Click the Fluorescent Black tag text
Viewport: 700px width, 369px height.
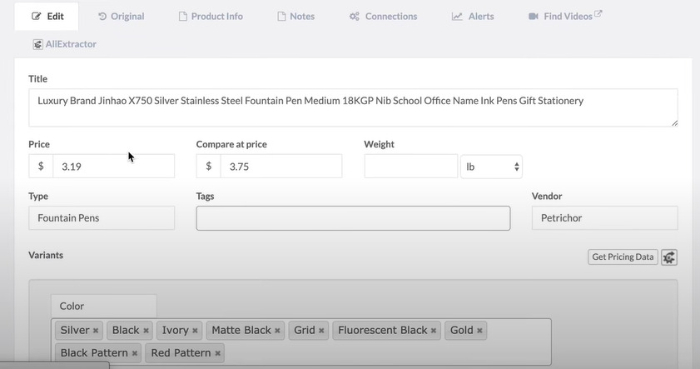383,330
